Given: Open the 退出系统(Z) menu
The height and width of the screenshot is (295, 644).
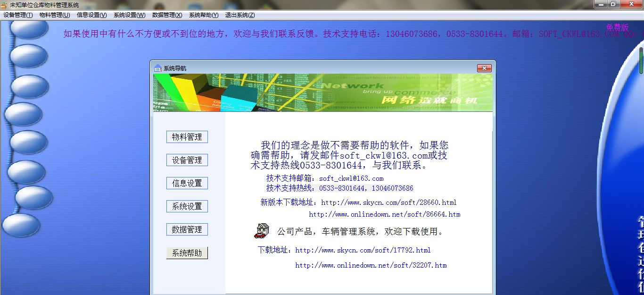Looking at the screenshot, I should click(x=240, y=15).
